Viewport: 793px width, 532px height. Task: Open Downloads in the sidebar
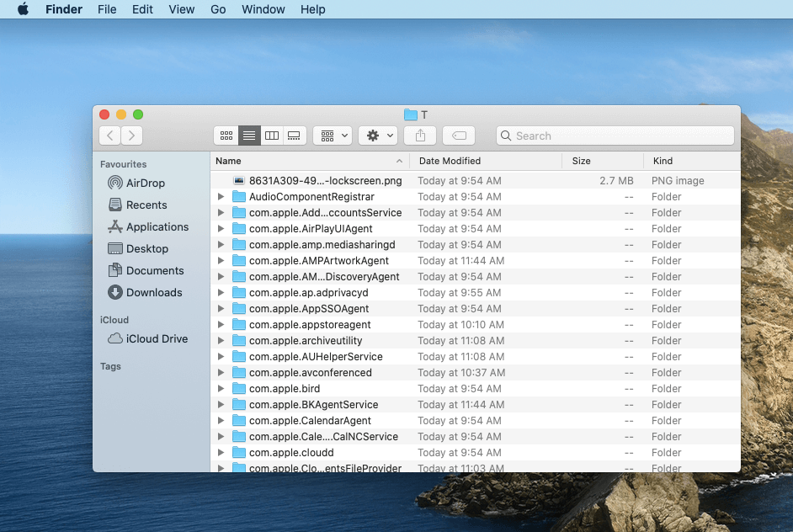(145, 292)
